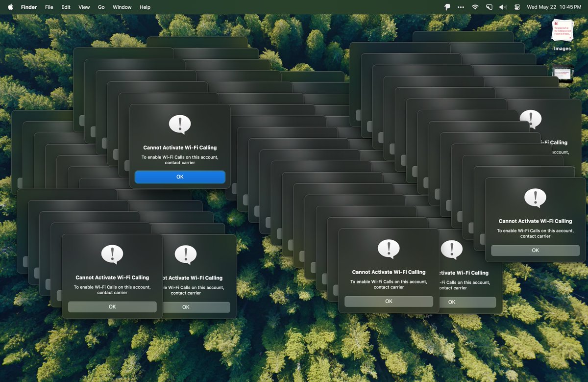Click the blue OK button

[x=180, y=177]
